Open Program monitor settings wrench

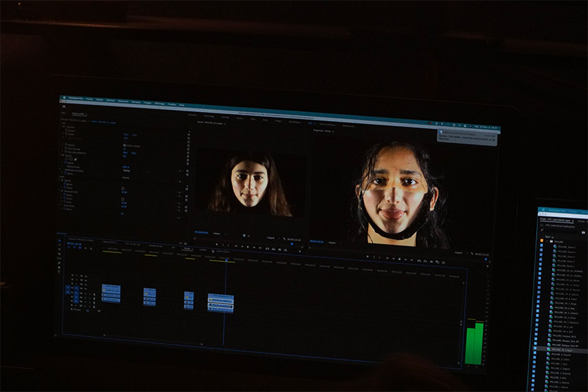point(472,253)
